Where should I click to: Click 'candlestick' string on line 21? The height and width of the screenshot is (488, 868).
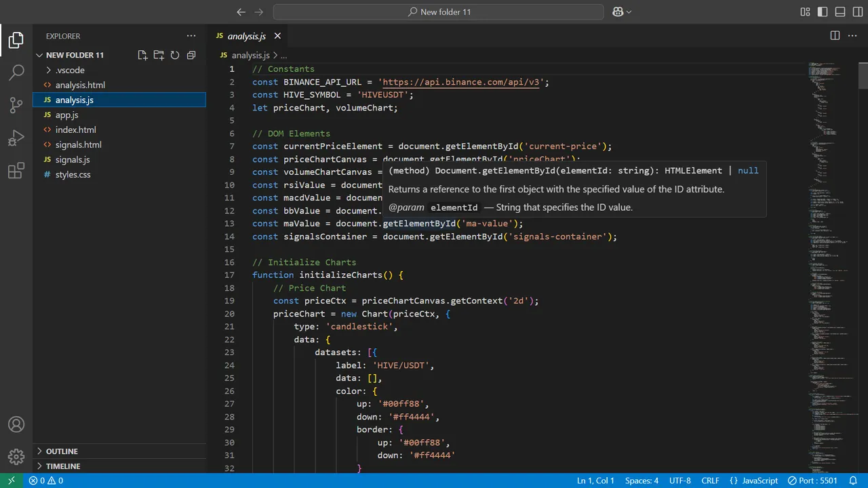tap(359, 327)
